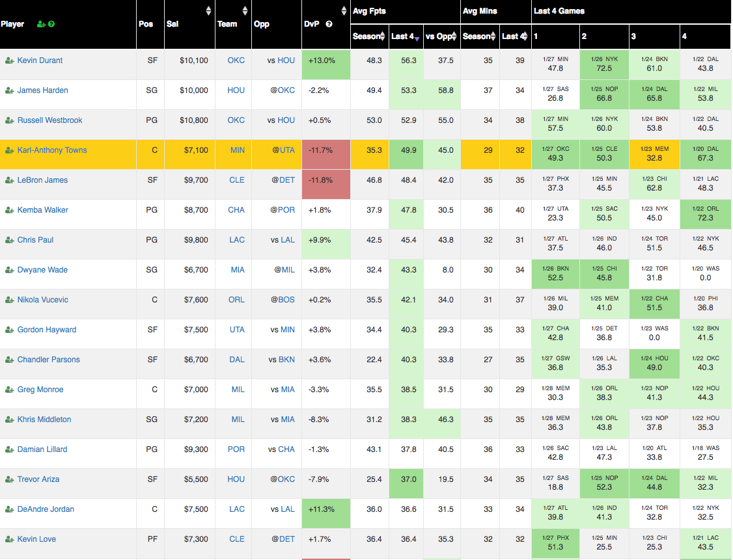This screenshot has height=560, width=733.
Task: Add Gordon Hayward using player icon
Action: click(x=9, y=330)
